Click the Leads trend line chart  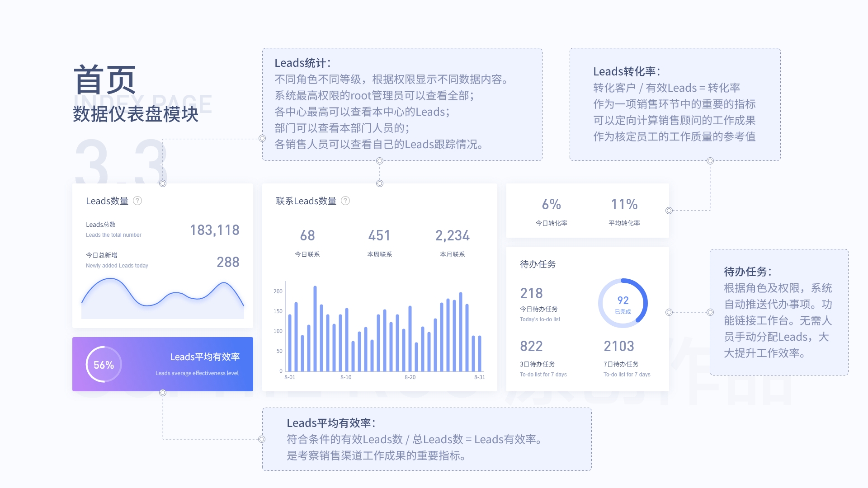coord(163,298)
